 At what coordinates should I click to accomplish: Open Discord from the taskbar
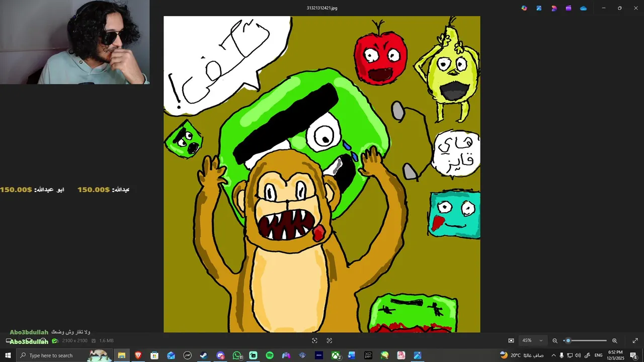coord(220,355)
